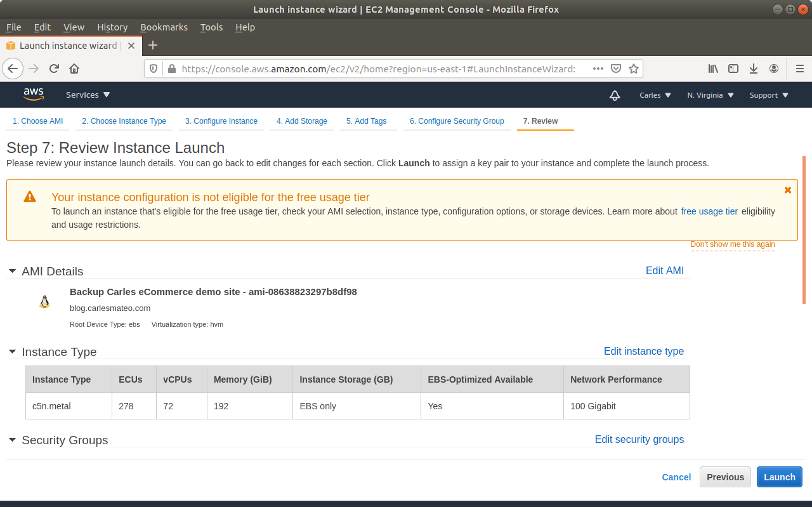Click the Edit security groups link

point(639,440)
